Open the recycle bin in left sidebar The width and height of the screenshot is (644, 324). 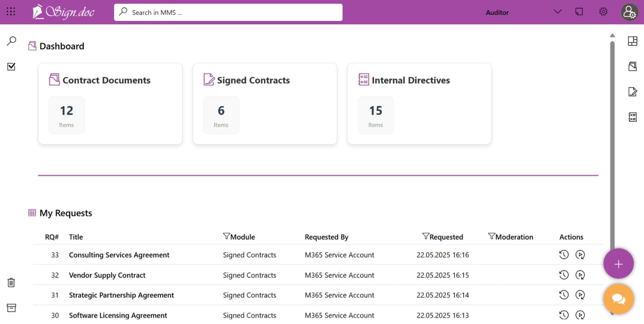(x=11, y=282)
